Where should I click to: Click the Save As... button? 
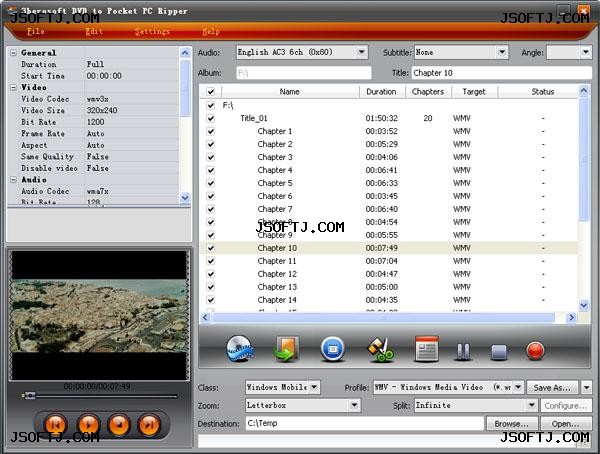551,387
